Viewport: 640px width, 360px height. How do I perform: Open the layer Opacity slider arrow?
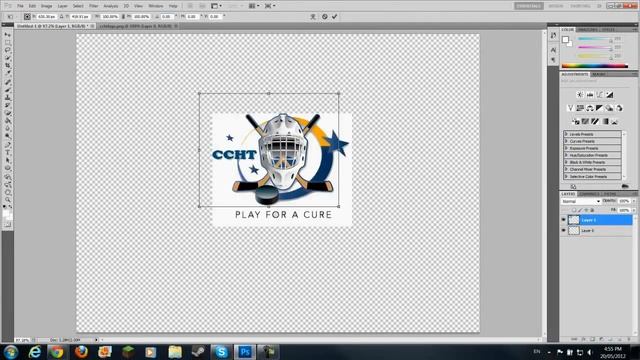coord(634,201)
